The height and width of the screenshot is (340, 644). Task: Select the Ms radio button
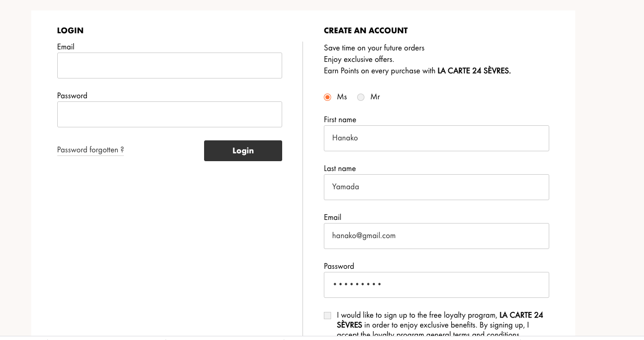click(x=327, y=97)
